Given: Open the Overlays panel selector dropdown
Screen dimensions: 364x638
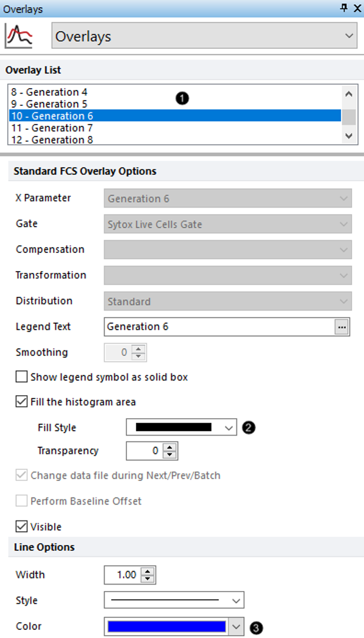Looking at the screenshot, I should tap(205, 36).
